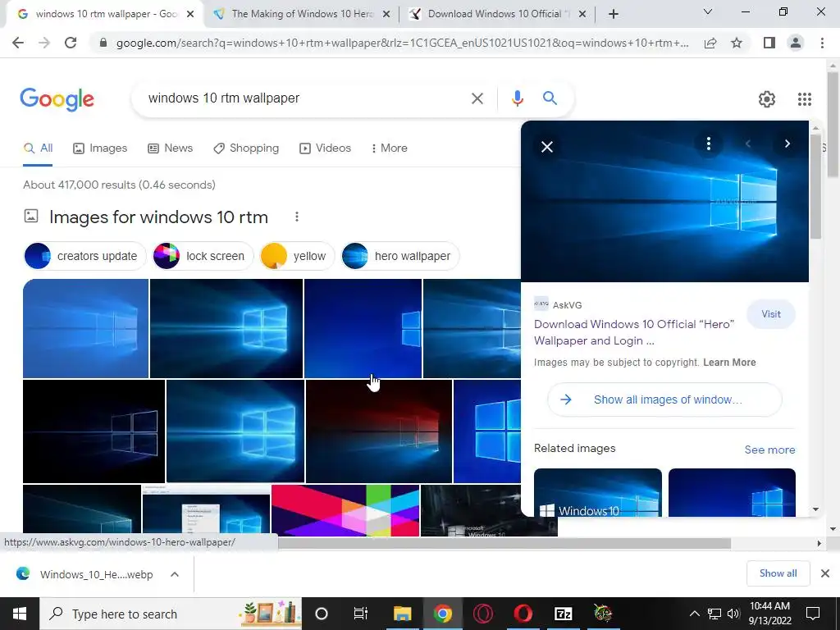The height and width of the screenshot is (630, 840).
Task: Launch 7-Zip from the taskbar
Action: [x=563, y=614]
